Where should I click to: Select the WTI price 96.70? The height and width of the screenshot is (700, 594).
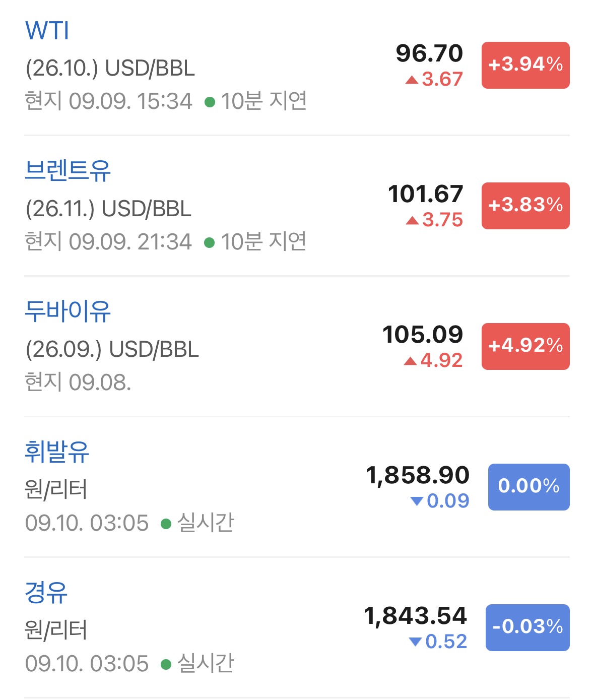429,53
